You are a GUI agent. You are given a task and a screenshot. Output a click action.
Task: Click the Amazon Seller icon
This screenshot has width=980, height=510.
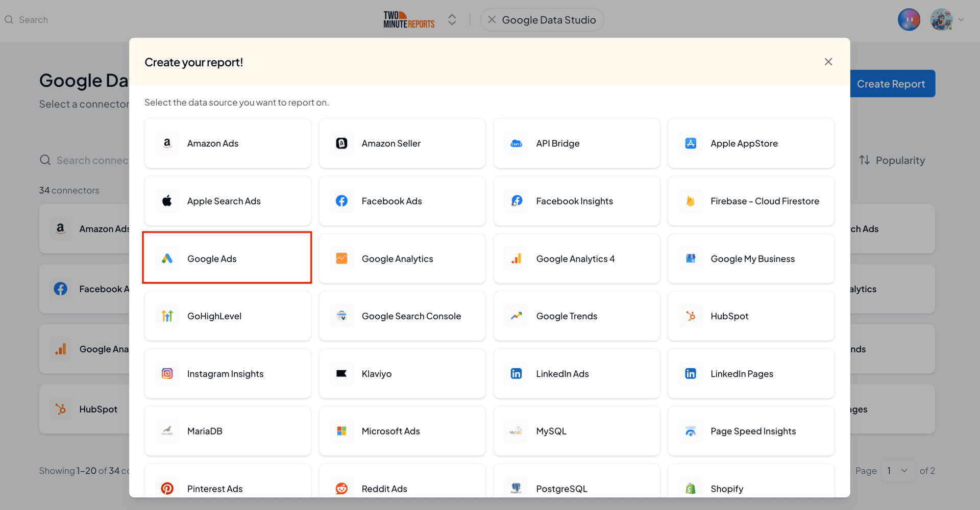click(x=341, y=143)
